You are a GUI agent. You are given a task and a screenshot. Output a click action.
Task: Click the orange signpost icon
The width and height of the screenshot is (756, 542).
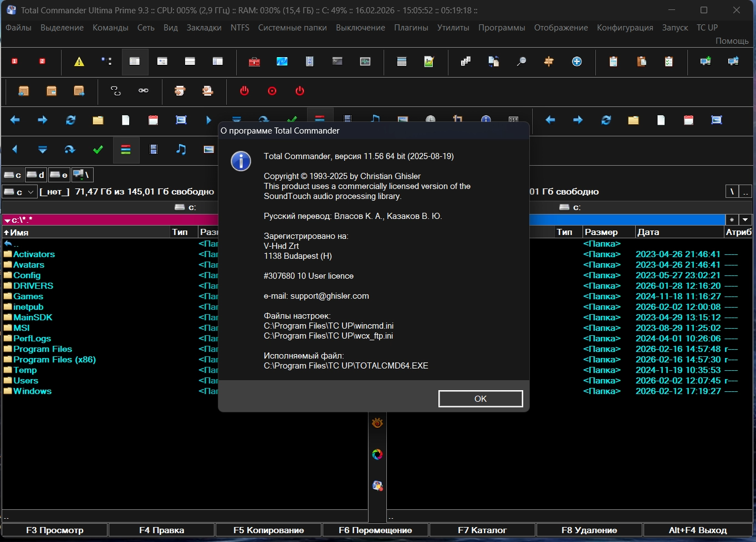[549, 62]
